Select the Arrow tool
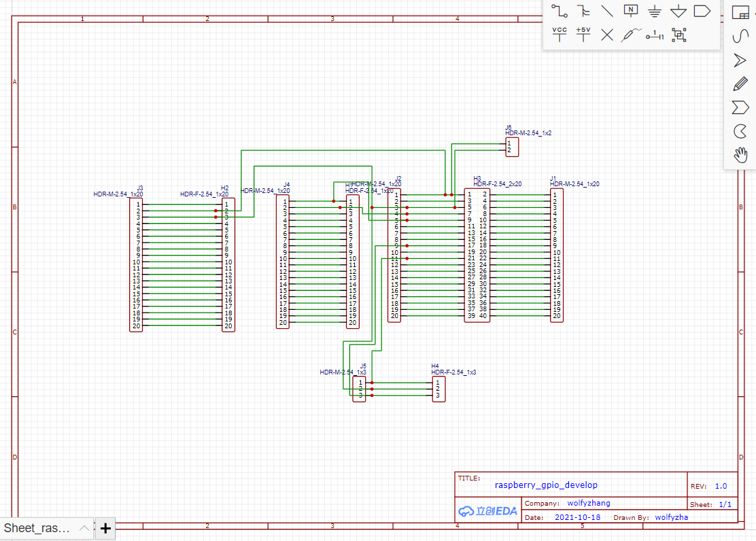Viewport: 756px width, 541px height. pyautogui.click(x=740, y=60)
